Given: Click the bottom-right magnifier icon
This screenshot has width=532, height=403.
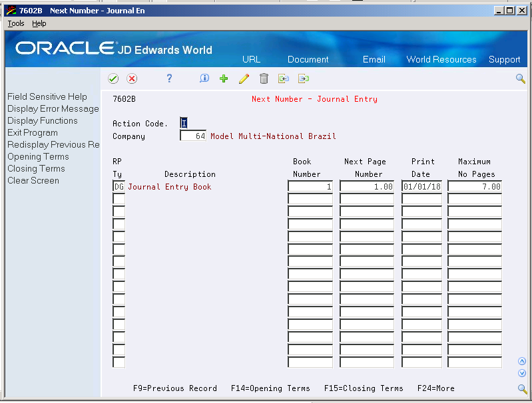Looking at the screenshot, I should pos(522,389).
